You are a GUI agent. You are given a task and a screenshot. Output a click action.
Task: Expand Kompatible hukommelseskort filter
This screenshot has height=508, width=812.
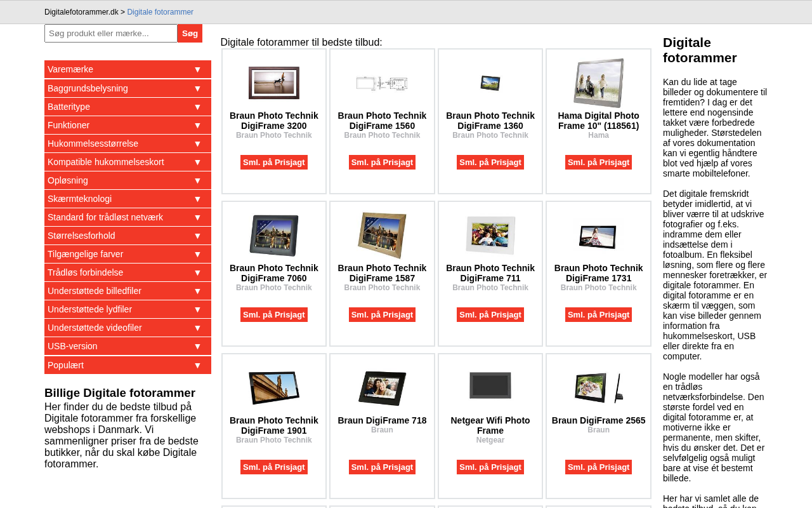pyautogui.click(x=128, y=162)
